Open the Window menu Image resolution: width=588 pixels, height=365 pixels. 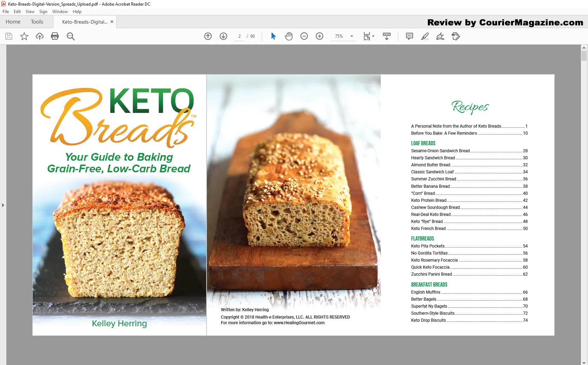(60, 12)
